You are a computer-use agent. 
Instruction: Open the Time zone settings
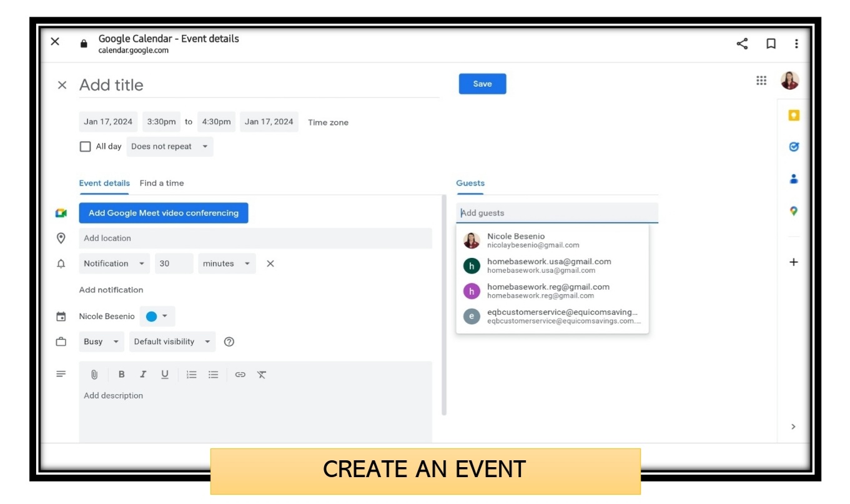click(x=329, y=122)
